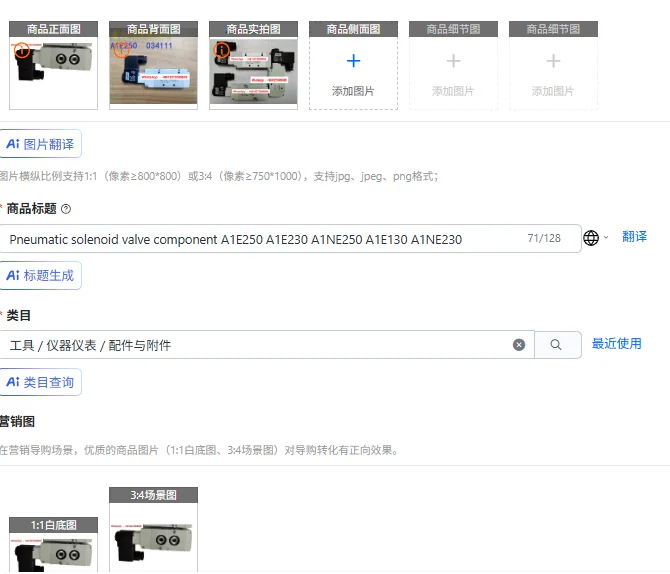Click the 翻译 link
The height and width of the screenshot is (574, 670).
[x=635, y=236]
